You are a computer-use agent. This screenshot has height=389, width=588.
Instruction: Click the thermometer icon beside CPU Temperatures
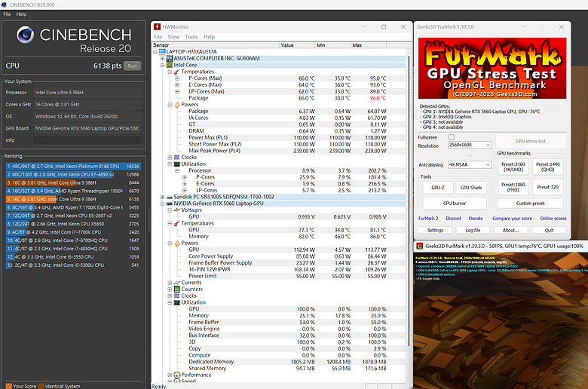tap(176, 72)
